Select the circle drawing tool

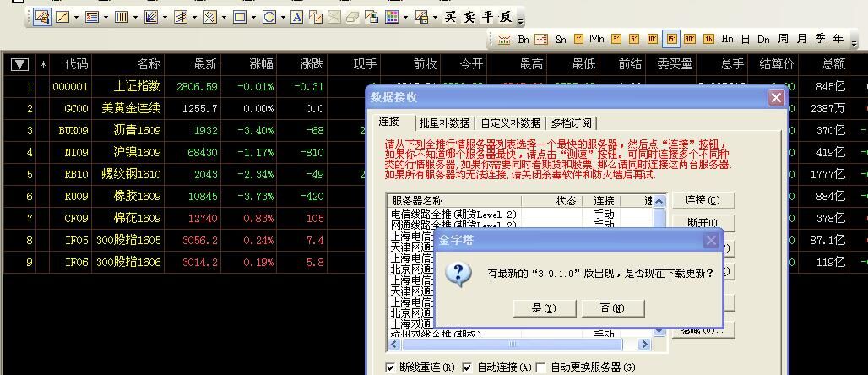pyautogui.click(x=269, y=17)
